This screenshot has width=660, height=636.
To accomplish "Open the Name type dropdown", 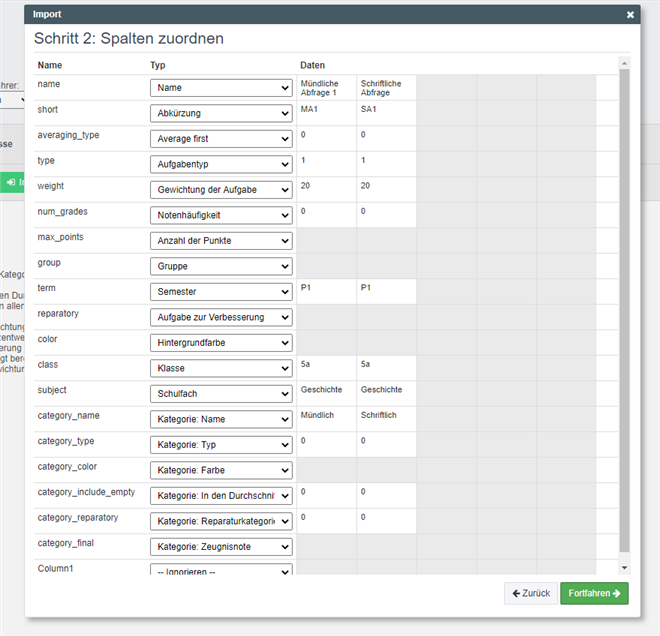I will pos(221,88).
